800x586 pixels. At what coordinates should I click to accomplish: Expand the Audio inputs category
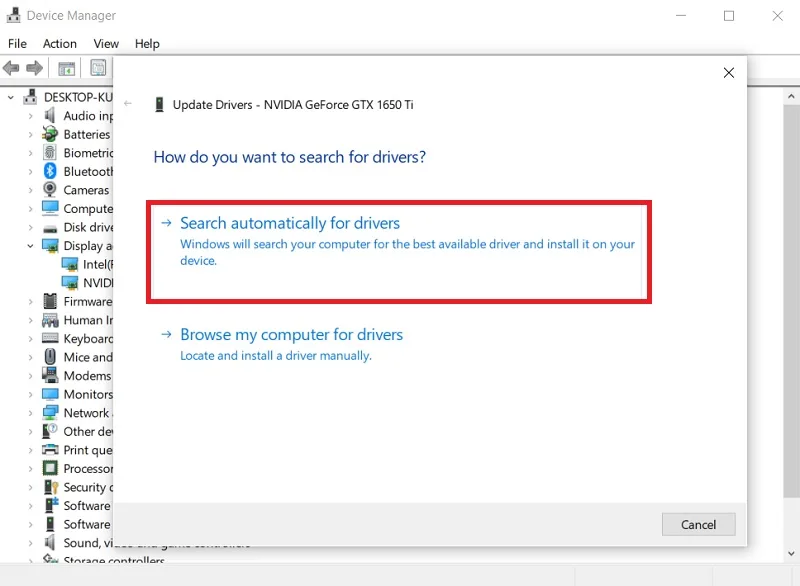click(x=30, y=116)
